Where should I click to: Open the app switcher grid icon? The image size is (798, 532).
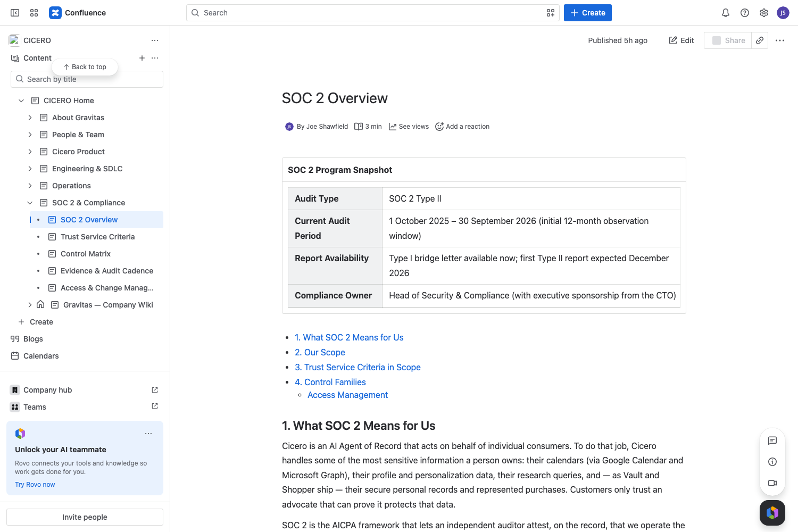[x=34, y=13]
